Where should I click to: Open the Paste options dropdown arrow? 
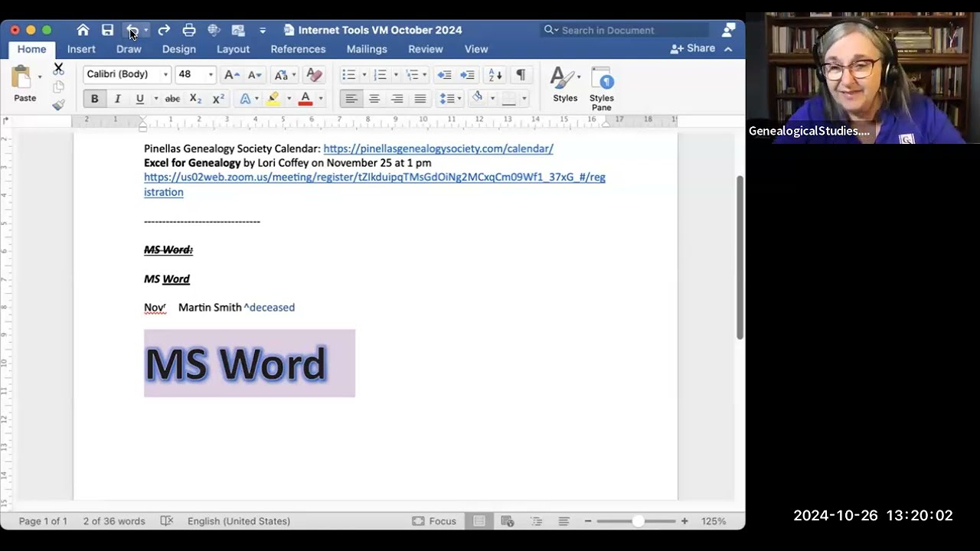[x=40, y=77]
